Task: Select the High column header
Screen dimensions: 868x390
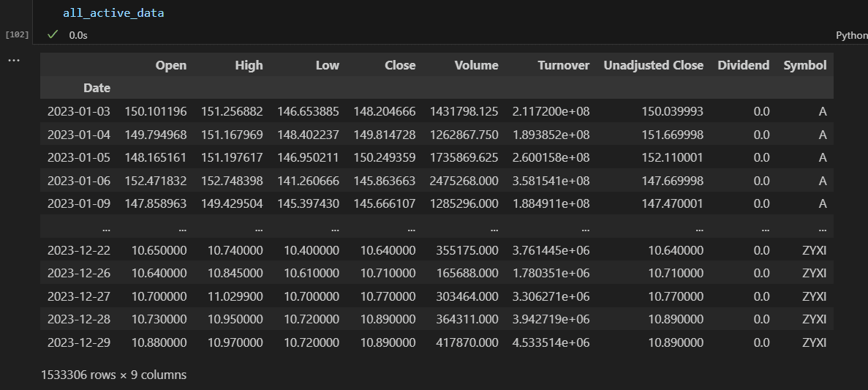Action: pos(249,65)
